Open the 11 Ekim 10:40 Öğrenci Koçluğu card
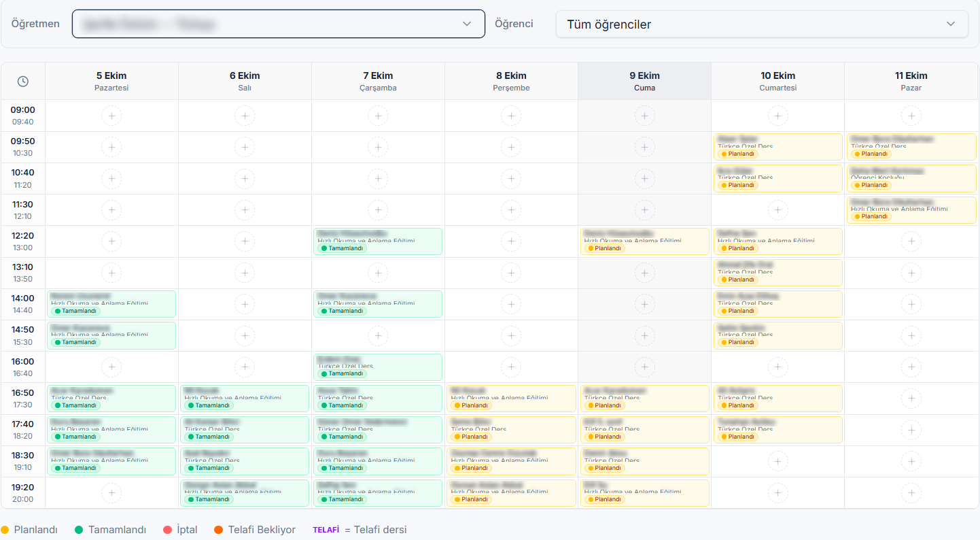 point(911,178)
